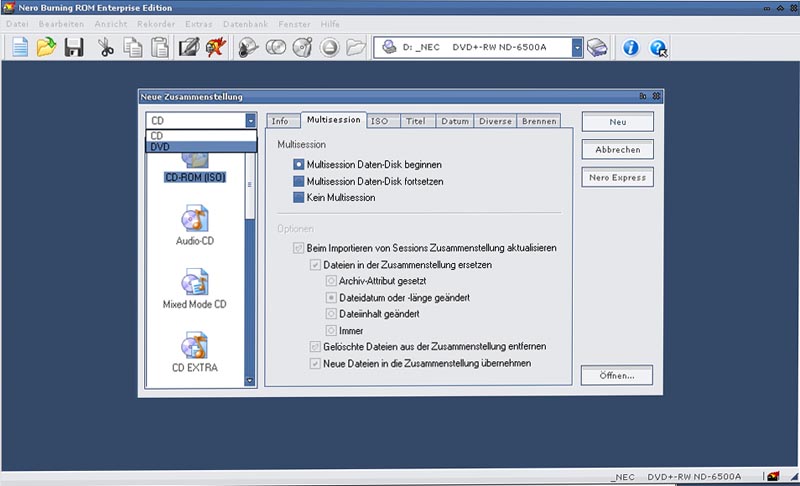Toggle Dateien in der Zusammenstellung ersetzen
This screenshot has height=486, width=800.
coord(315,265)
